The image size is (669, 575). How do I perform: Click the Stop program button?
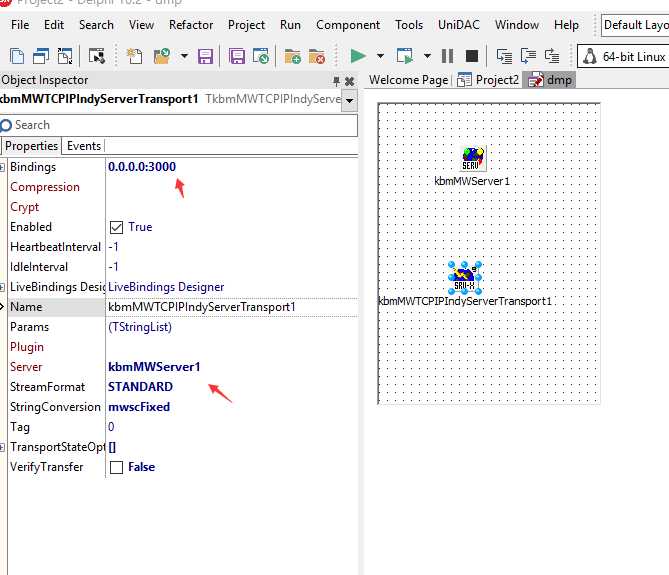point(472,56)
